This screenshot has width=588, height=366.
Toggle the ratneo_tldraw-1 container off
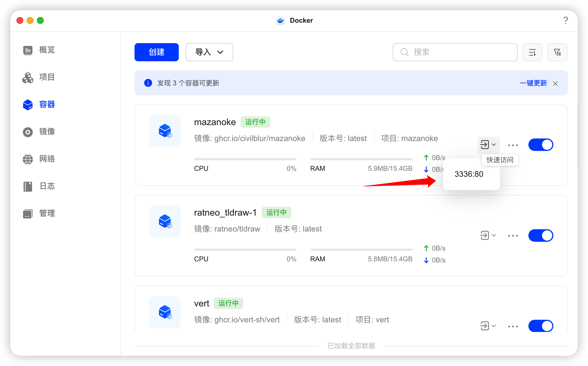pos(541,235)
